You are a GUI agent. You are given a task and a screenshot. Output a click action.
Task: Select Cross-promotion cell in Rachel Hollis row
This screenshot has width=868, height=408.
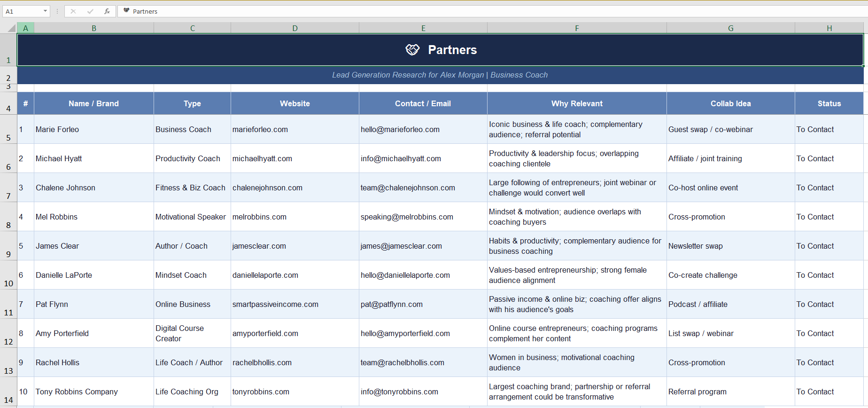pyautogui.click(x=731, y=362)
